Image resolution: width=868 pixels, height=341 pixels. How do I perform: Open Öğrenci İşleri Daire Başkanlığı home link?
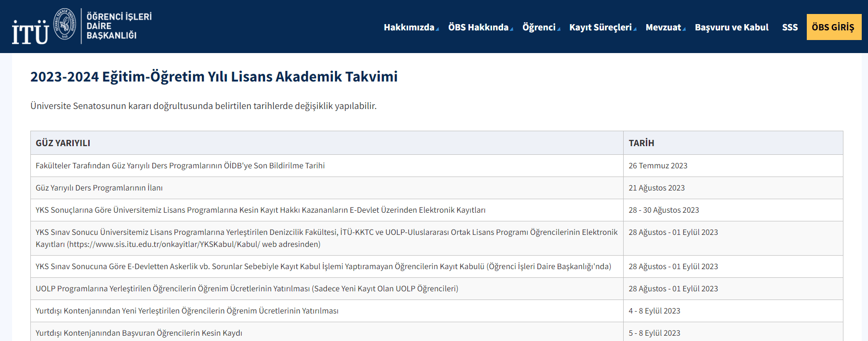coord(119,26)
